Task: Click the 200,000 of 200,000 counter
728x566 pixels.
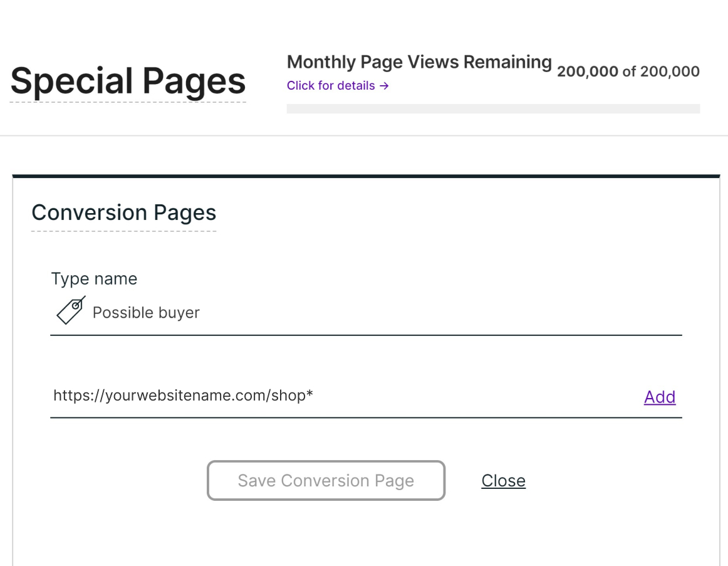Action: tap(628, 71)
